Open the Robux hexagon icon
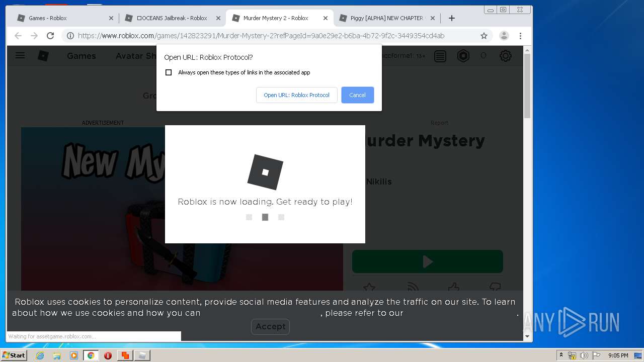Image resolution: width=644 pixels, height=362 pixels. pyautogui.click(x=463, y=56)
